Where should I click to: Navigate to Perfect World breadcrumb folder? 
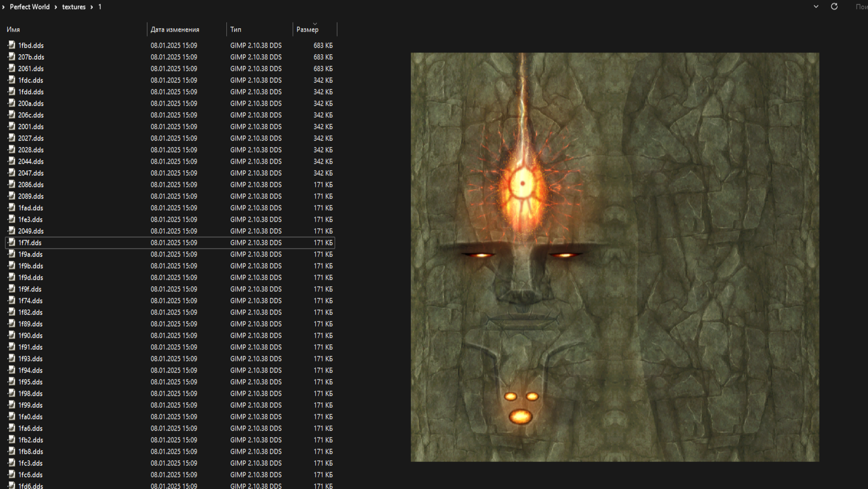coord(30,7)
